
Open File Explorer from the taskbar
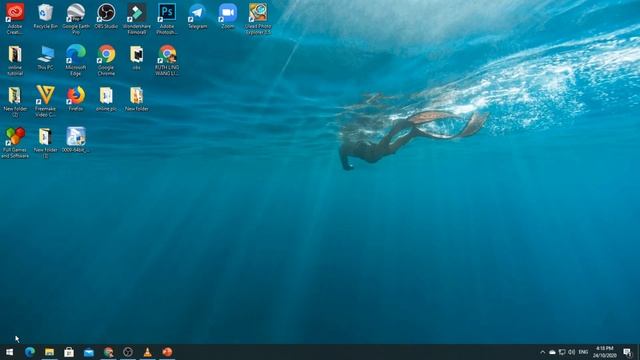(49, 352)
